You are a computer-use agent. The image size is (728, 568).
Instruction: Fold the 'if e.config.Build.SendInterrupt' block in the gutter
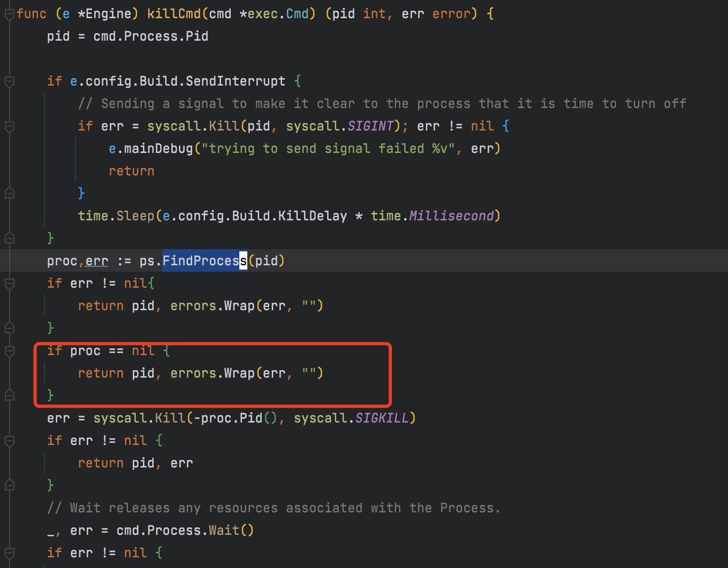click(x=9, y=82)
